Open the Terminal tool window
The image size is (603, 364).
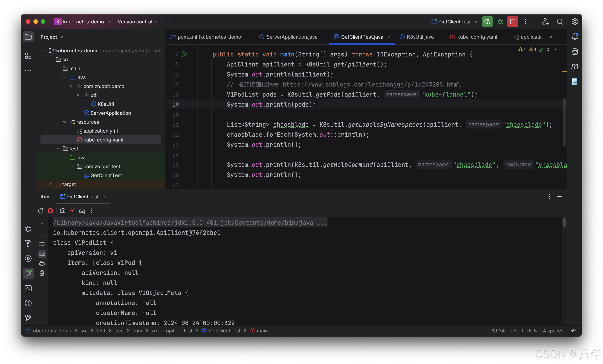[28, 288]
